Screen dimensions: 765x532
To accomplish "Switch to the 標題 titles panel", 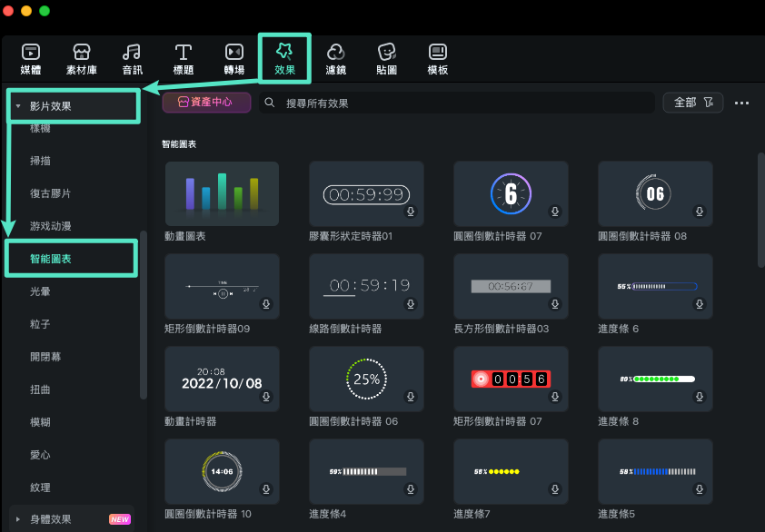I will 182,57.
